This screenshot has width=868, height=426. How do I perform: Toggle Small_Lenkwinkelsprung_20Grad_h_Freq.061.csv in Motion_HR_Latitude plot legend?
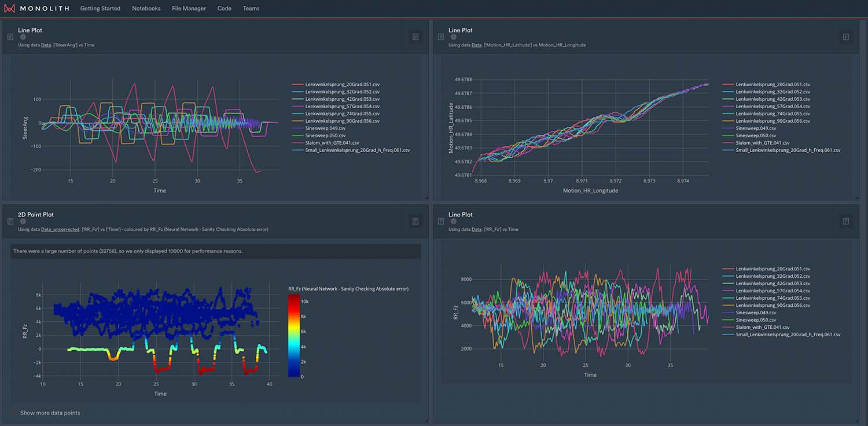tap(781, 150)
